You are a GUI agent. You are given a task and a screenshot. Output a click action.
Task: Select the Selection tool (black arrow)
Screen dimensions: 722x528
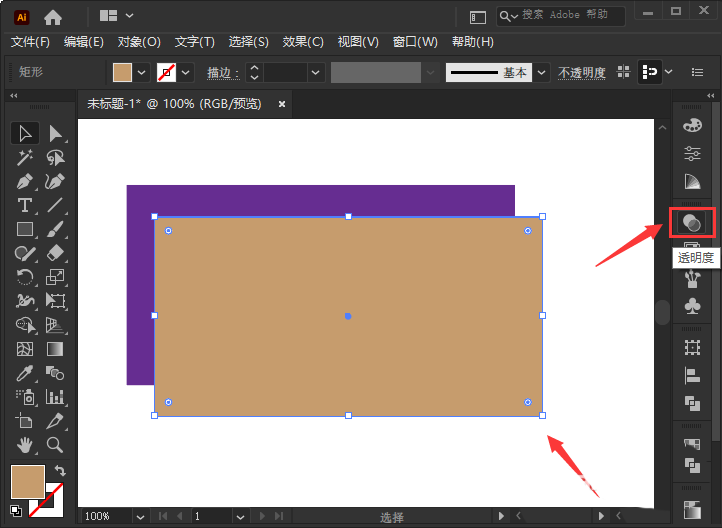25,134
